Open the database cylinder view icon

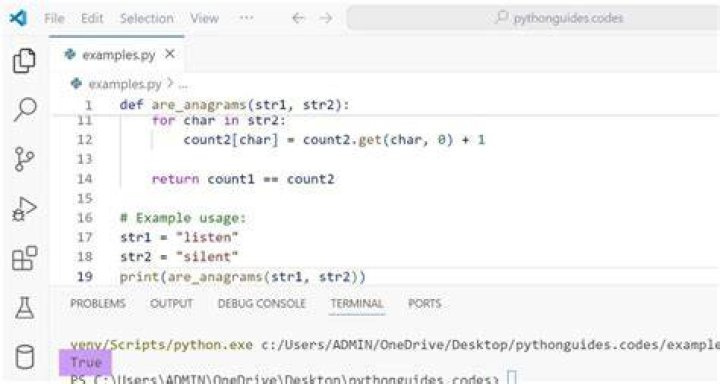(x=24, y=357)
